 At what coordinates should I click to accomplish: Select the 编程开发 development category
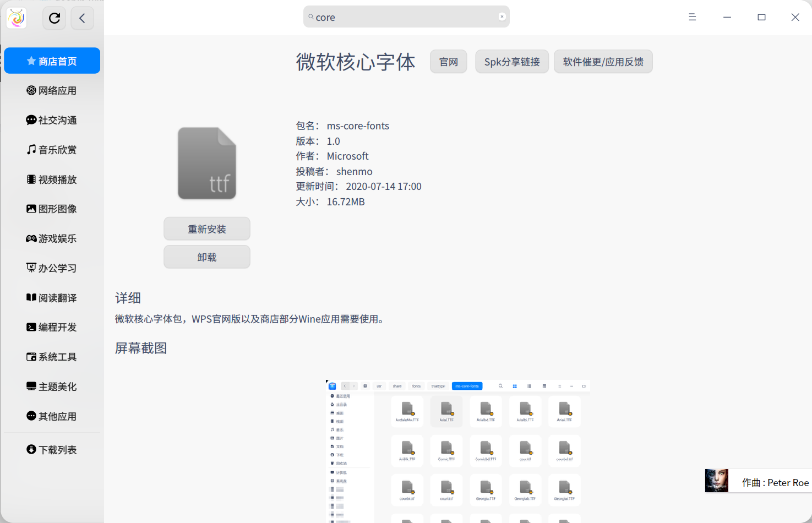[52, 327]
